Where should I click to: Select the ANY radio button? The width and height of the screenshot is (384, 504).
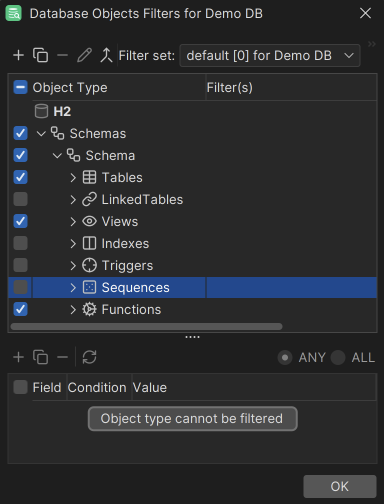click(285, 358)
